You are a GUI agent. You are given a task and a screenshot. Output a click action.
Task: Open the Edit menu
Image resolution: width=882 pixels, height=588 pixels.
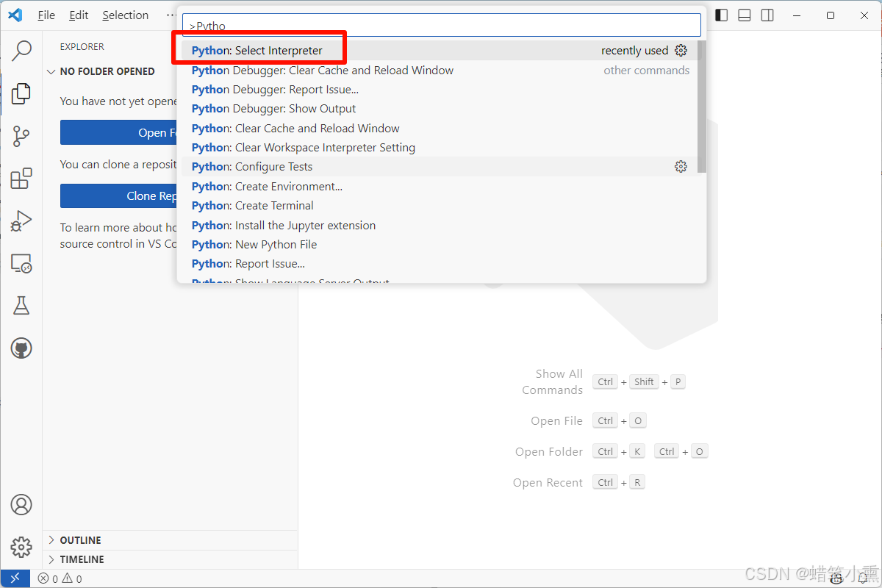point(79,15)
